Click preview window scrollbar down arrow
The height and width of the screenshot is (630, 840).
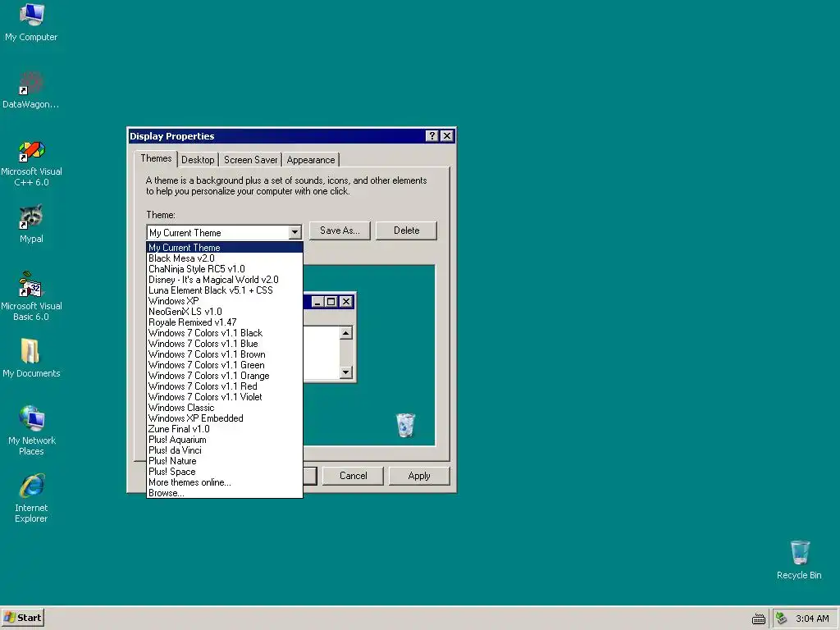346,372
